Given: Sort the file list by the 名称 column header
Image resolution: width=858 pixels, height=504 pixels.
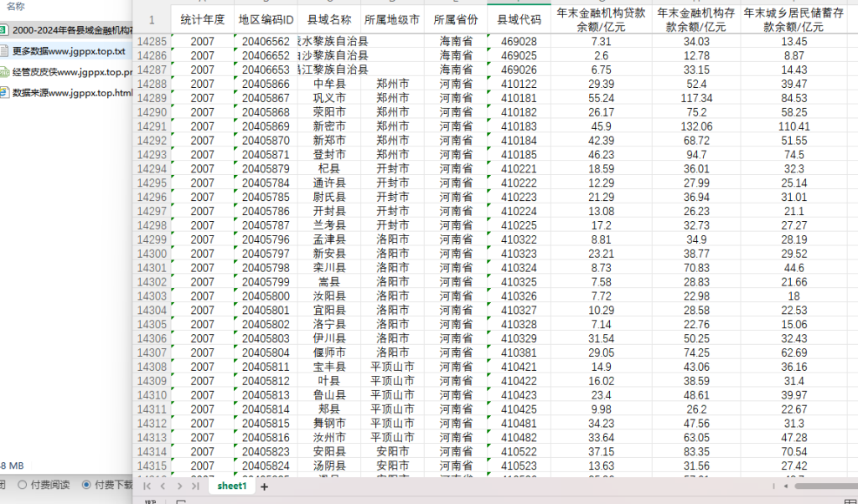Looking at the screenshot, I should (15, 7).
